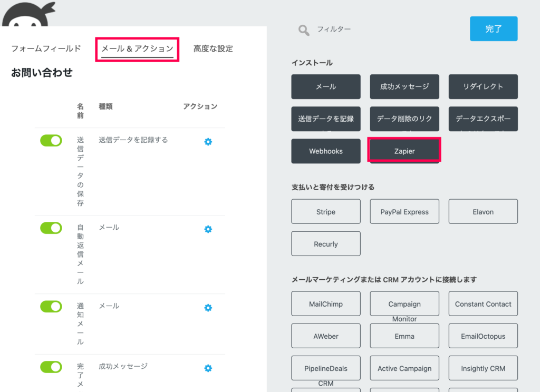Image resolution: width=540 pixels, height=392 pixels.
Task: Select the PayPal Express action
Action: tap(404, 212)
